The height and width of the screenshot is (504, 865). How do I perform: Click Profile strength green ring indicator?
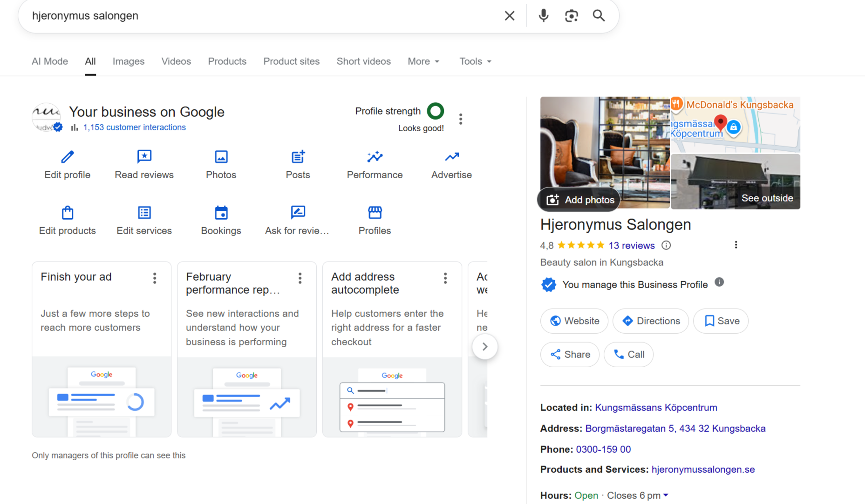(x=436, y=111)
